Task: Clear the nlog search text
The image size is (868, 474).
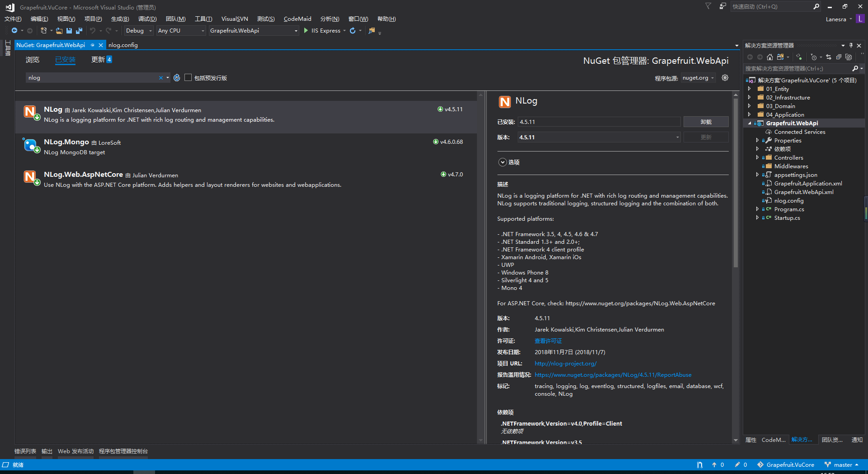Action: [160, 78]
